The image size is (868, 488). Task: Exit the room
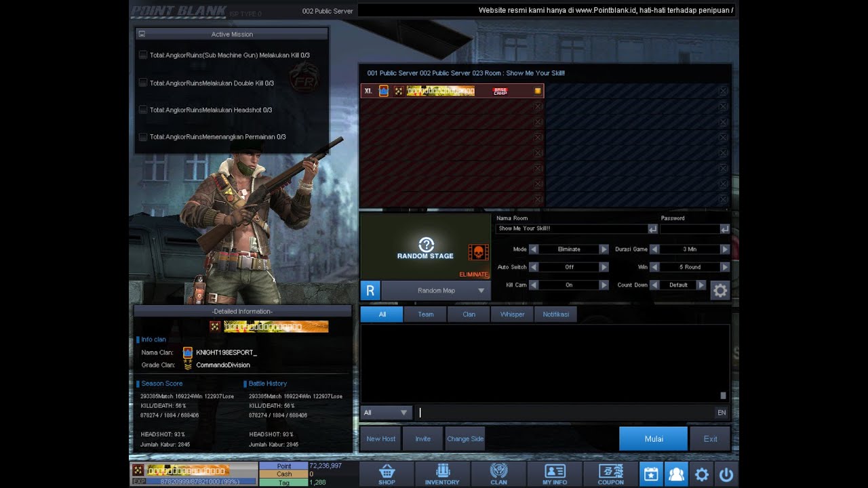pos(710,439)
